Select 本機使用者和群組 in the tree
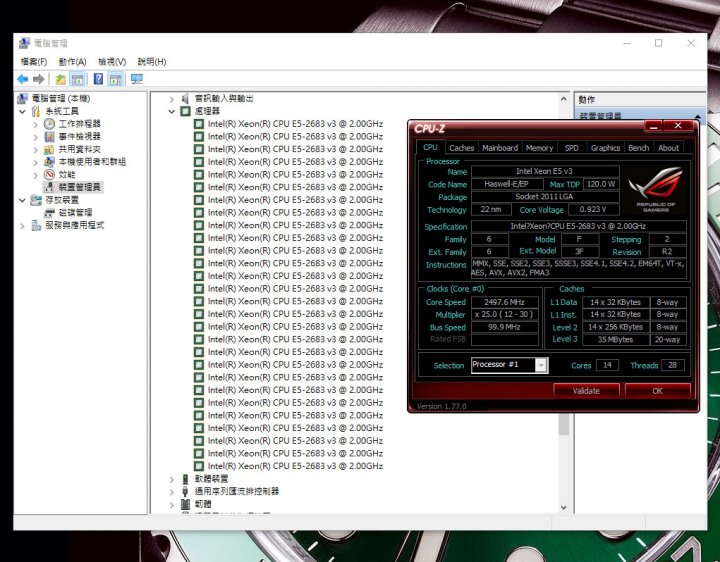 [92, 162]
